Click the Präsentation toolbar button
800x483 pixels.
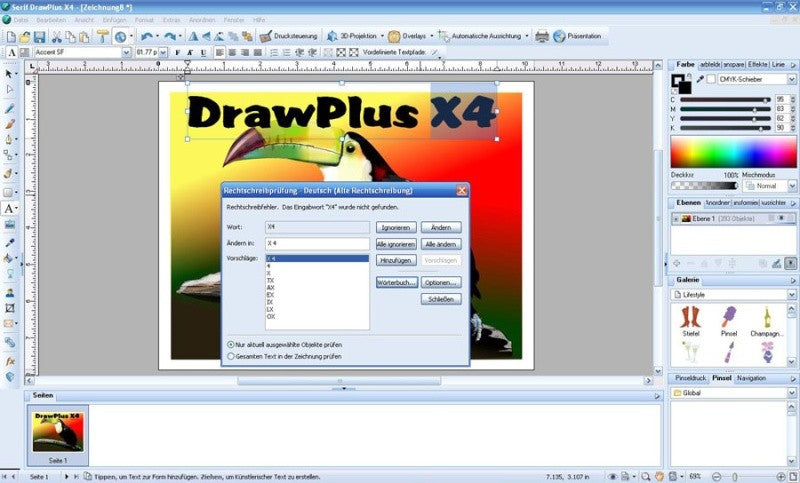click(577, 36)
